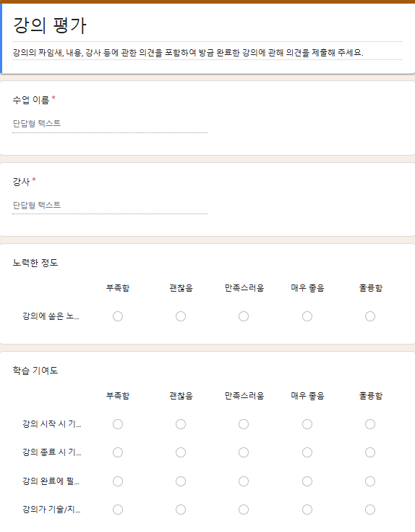Screen dimensions: 415x532
Task: Click the 수업 이름 question label
Action: tap(31, 100)
